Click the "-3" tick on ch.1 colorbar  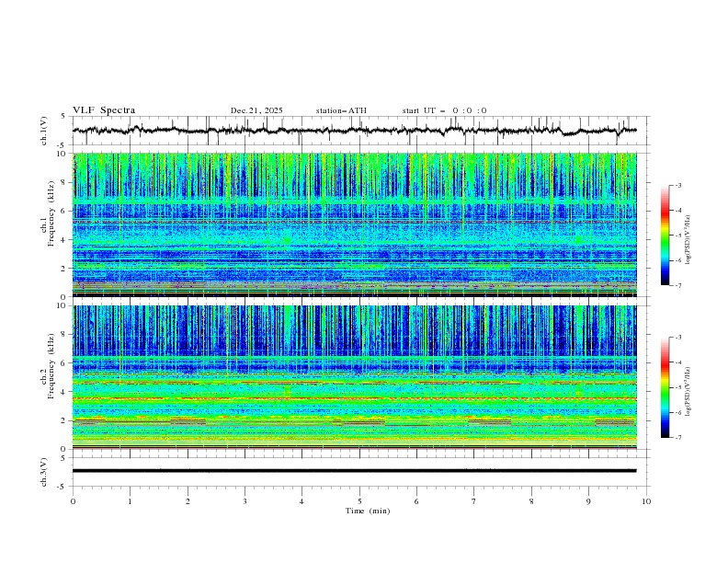[x=677, y=185]
